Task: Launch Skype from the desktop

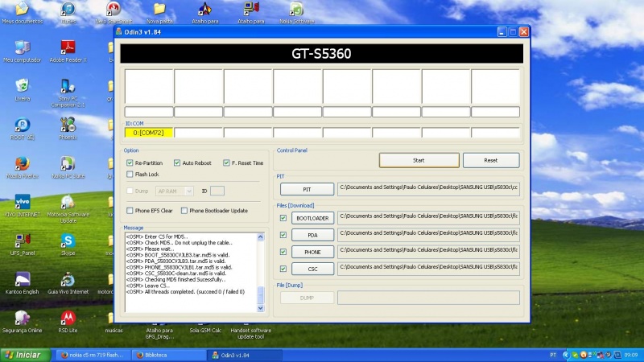Action: point(68,245)
